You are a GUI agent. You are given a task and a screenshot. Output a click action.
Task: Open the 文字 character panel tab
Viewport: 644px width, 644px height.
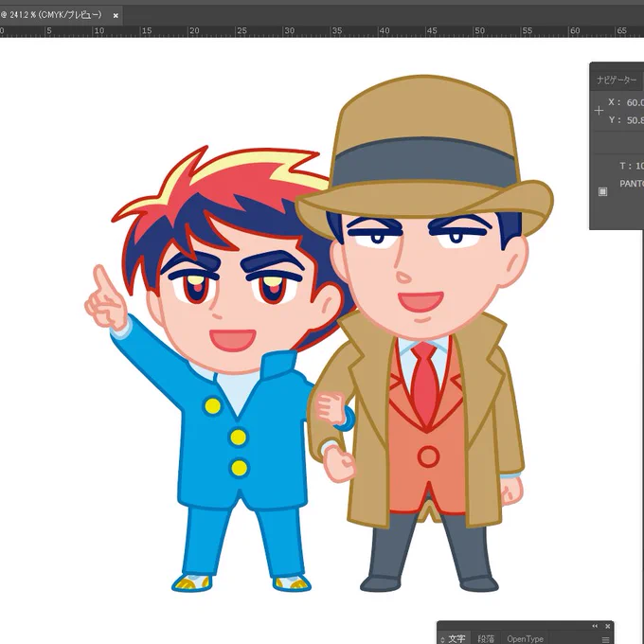456,638
